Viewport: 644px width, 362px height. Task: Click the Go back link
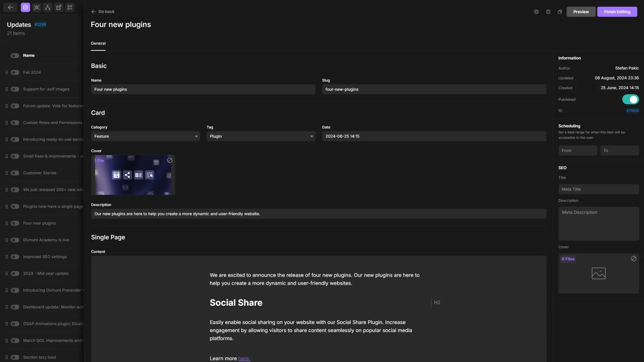[103, 12]
